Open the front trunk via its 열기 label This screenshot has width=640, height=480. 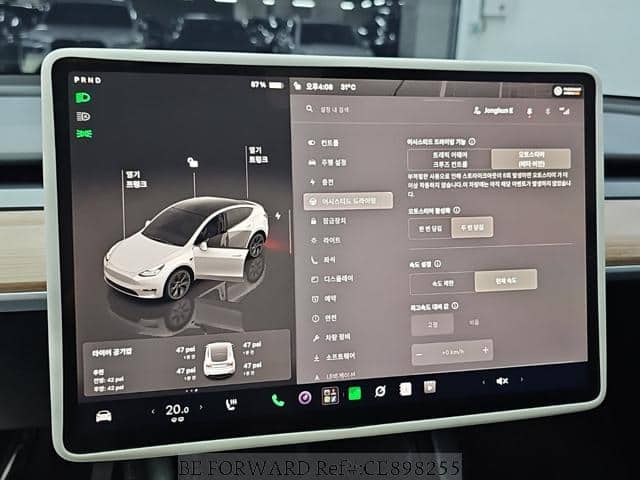[x=136, y=180]
